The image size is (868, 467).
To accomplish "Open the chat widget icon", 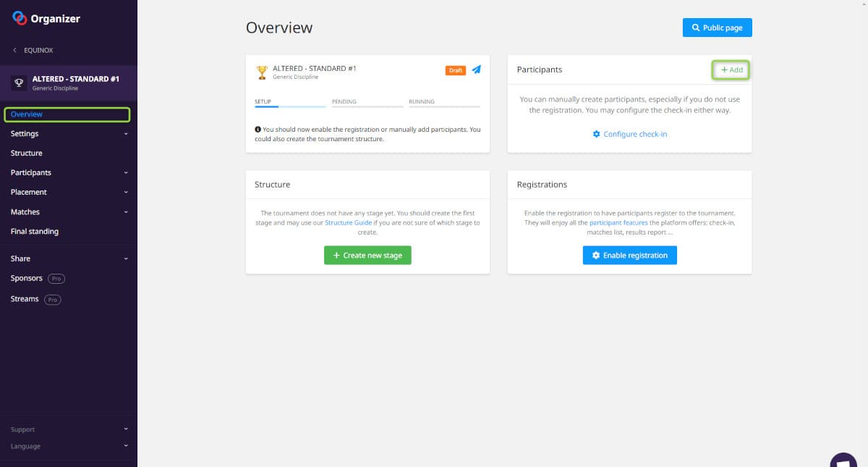I will pos(843,460).
